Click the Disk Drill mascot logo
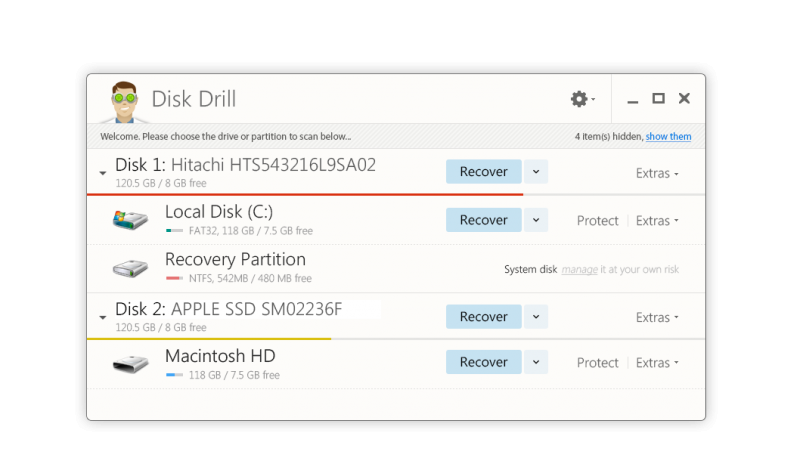 coord(124,102)
